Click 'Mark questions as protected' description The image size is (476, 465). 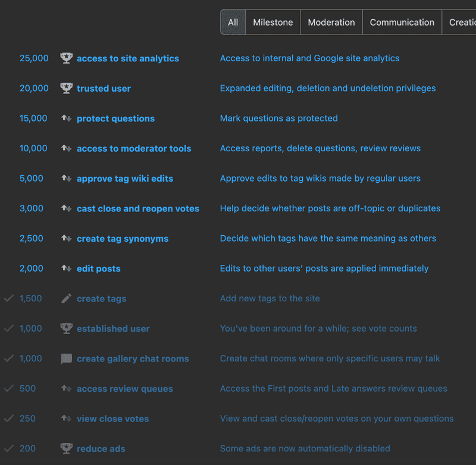click(x=278, y=118)
